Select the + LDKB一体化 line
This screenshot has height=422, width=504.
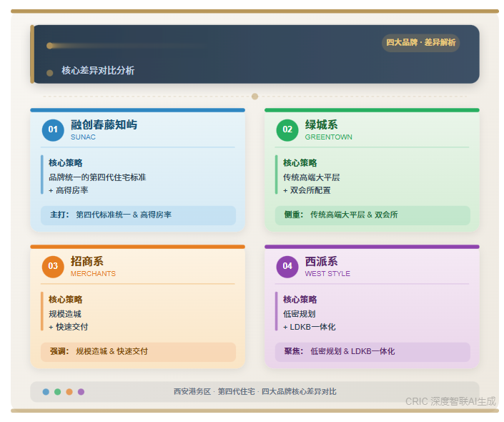pos(310,327)
